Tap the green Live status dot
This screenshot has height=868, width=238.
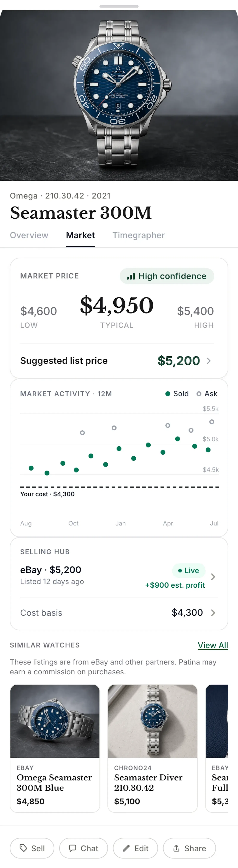coord(180,570)
